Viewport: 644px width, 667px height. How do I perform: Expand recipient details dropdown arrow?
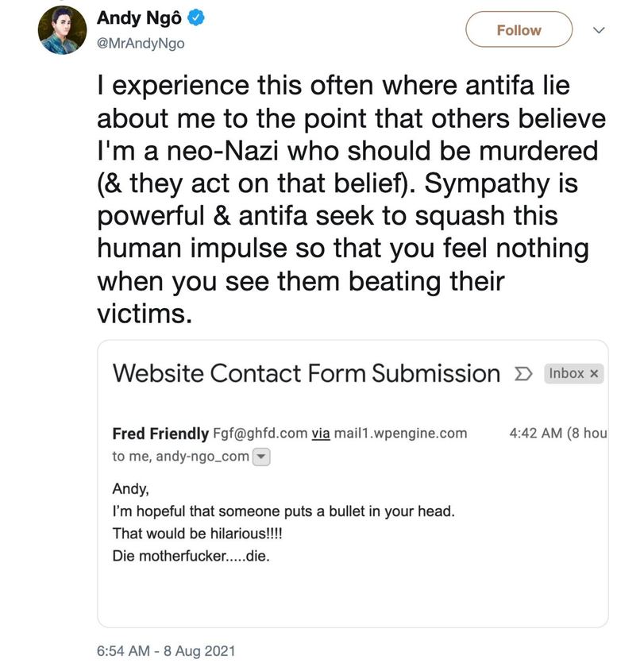coord(262,457)
